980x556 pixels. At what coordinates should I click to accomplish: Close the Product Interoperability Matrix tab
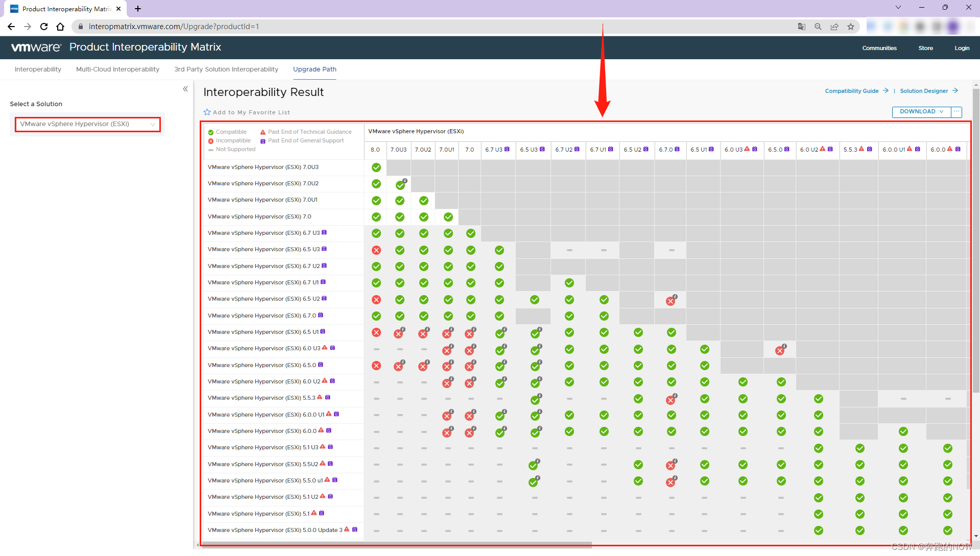point(118,9)
